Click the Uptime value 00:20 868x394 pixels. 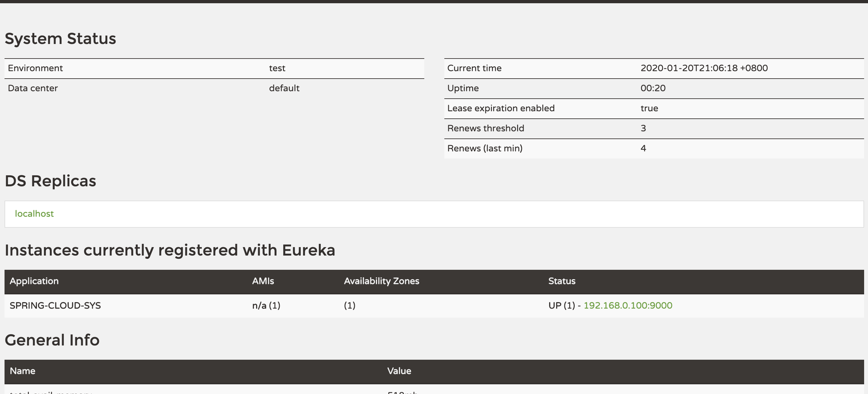tap(653, 88)
